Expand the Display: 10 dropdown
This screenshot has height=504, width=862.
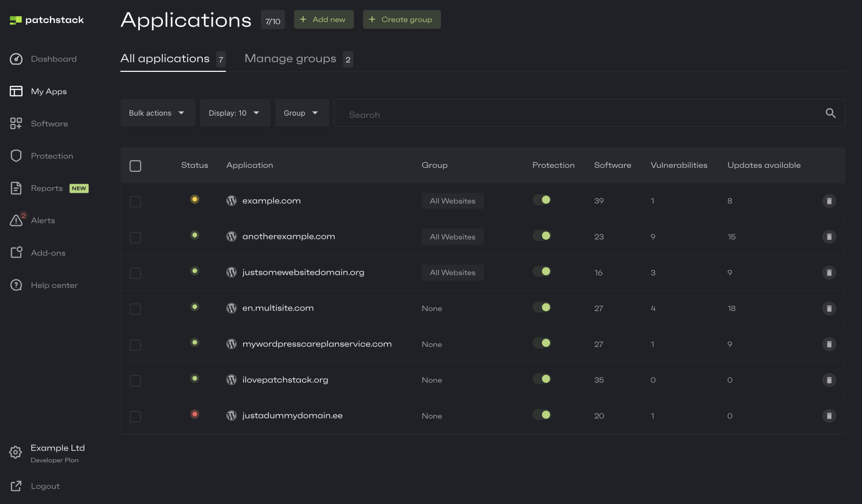(234, 113)
